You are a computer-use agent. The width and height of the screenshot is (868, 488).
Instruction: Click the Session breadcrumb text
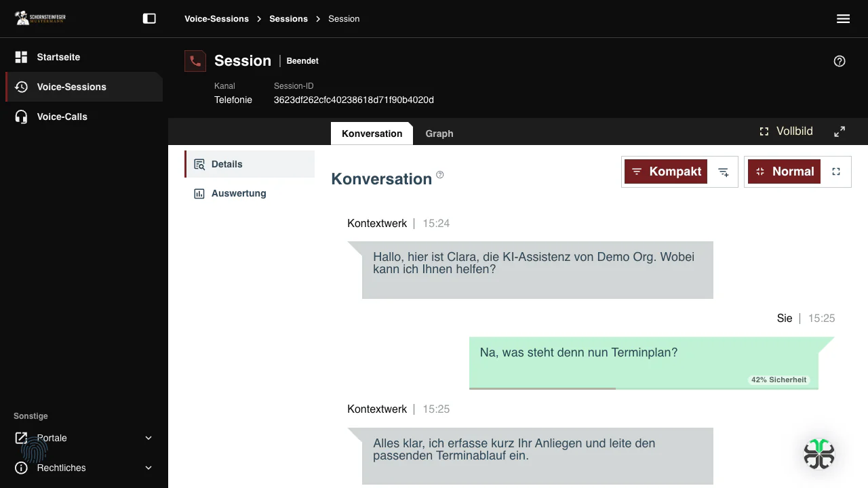coord(344,19)
